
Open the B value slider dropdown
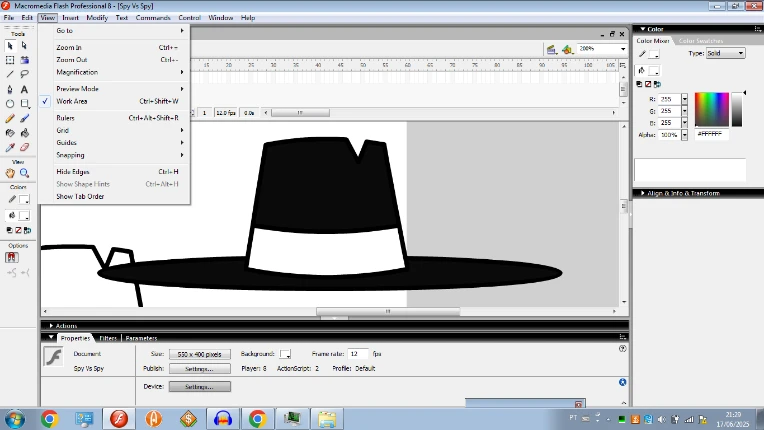(685, 123)
